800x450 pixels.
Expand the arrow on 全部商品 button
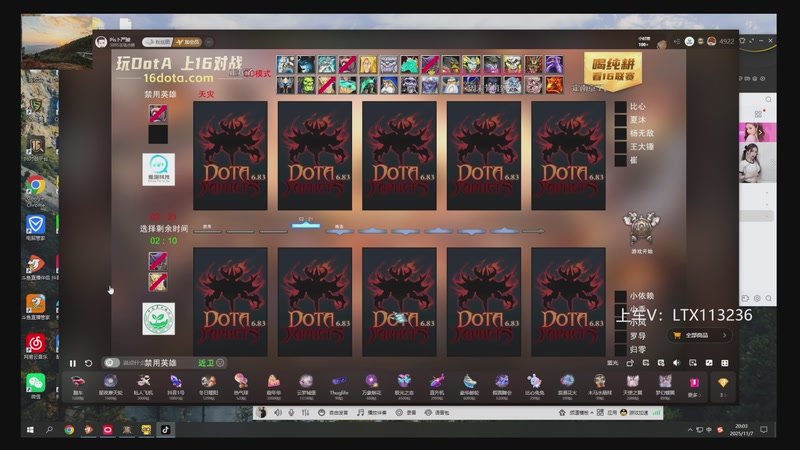(x=724, y=335)
